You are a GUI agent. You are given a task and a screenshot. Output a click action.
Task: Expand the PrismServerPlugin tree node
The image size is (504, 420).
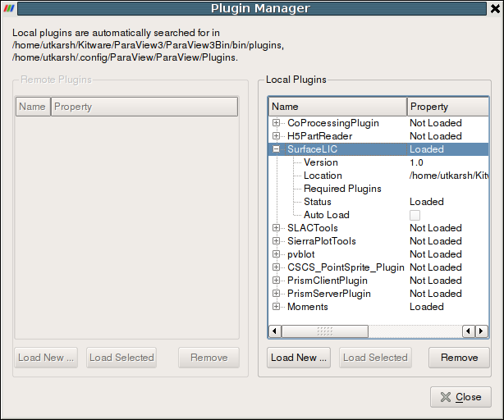(x=276, y=294)
